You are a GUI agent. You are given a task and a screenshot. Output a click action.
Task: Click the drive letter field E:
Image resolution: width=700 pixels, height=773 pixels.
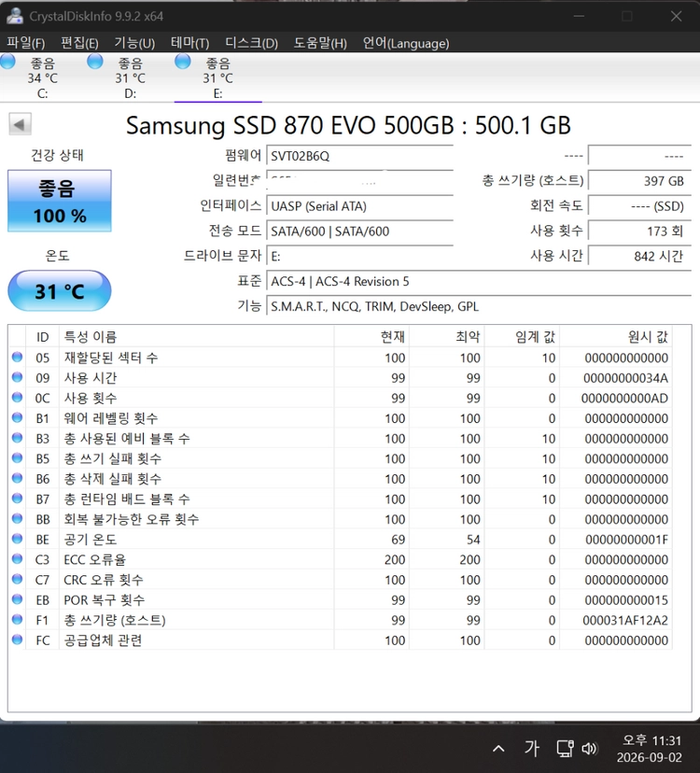coord(359,257)
